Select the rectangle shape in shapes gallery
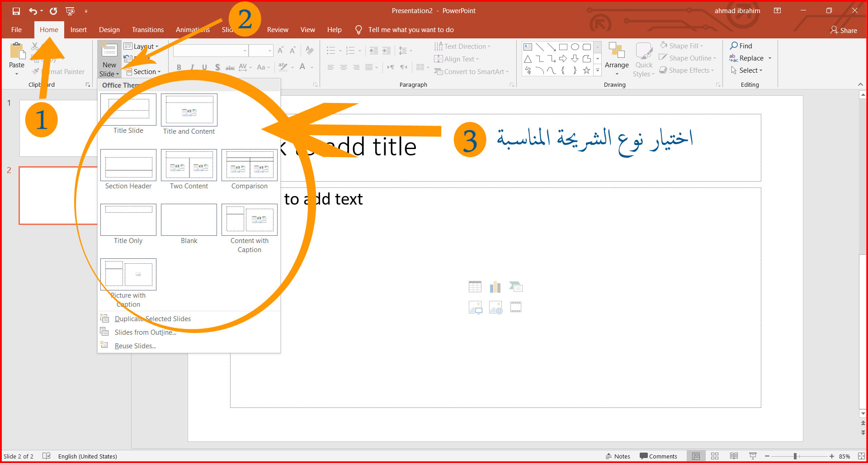868x463 pixels. (563, 47)
